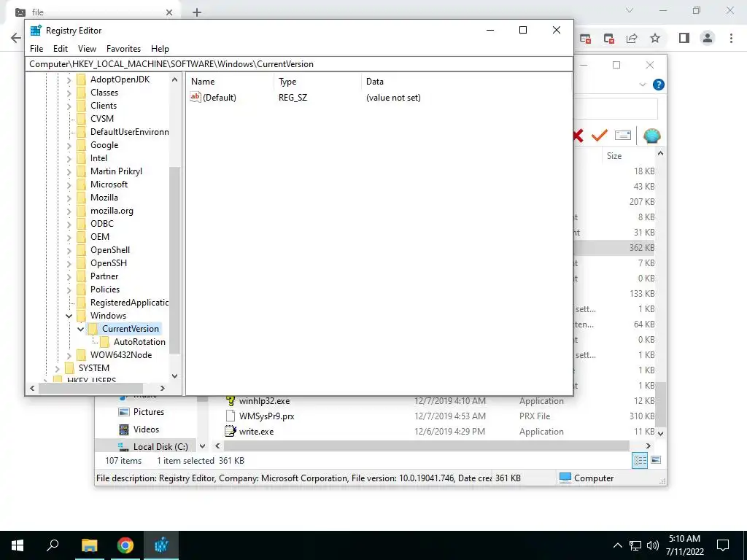
Task: Expand the SYSTEM registry hive
Action: point(57,368)
